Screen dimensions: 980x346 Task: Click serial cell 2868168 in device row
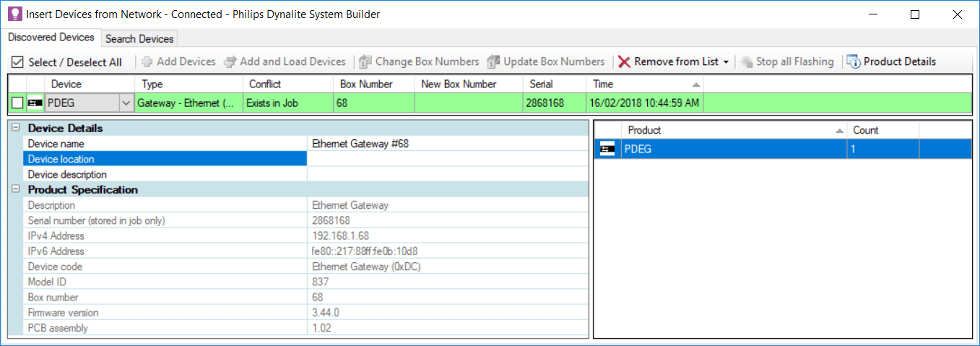[x=555, y=103]
